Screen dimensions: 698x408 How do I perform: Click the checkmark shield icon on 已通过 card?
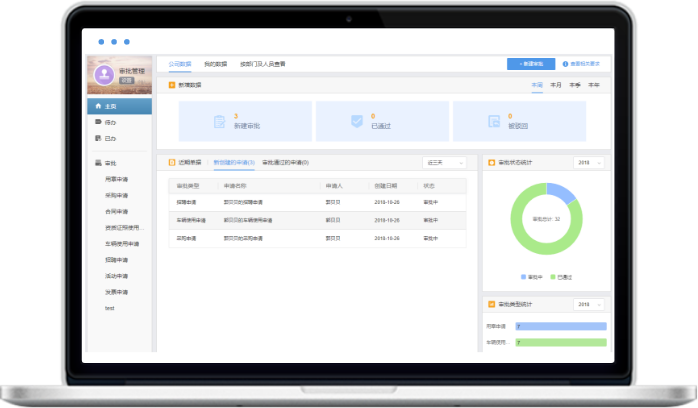point(357,121)
